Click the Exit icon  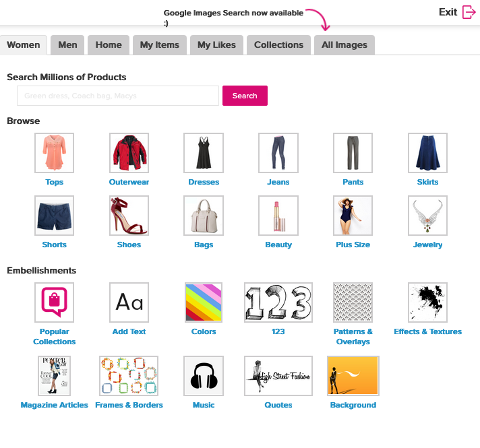[469, 12]
